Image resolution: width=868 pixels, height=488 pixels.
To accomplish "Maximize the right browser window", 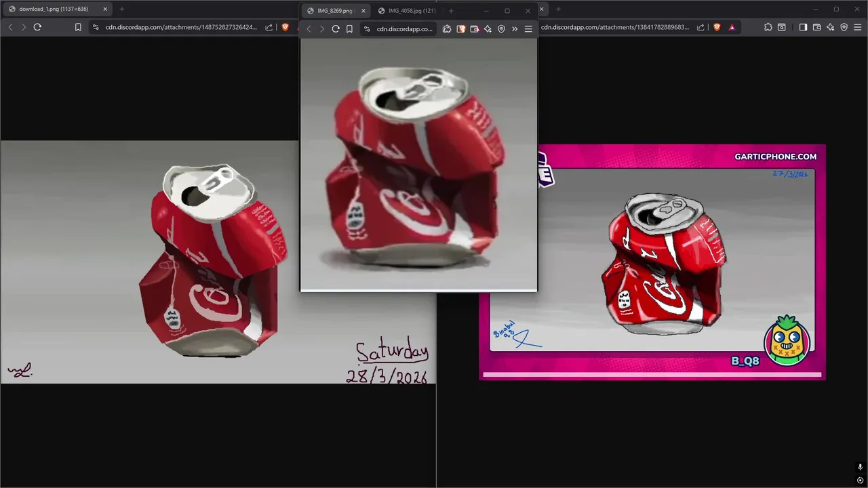I will click(x=836, y=9).
